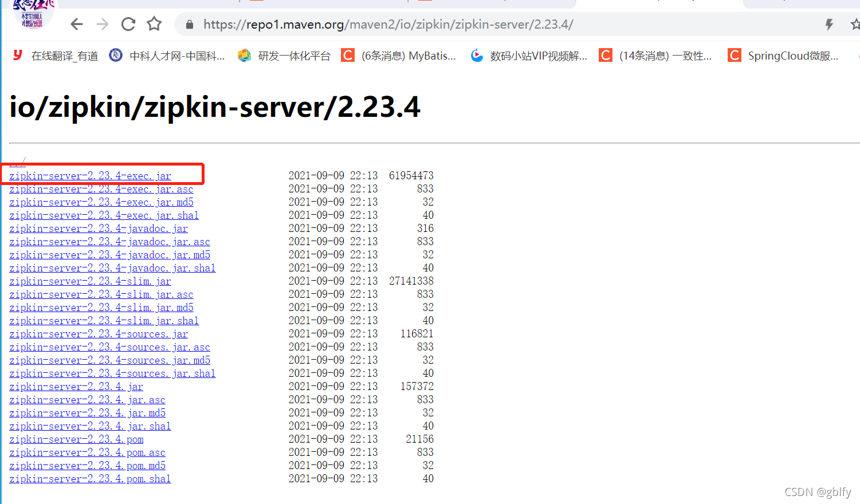Open zipkin-server-2.23.4.jar.sha1 link
Image resolution: width=860 pixels, height=504 pixels.
click(x=90, y=426)
